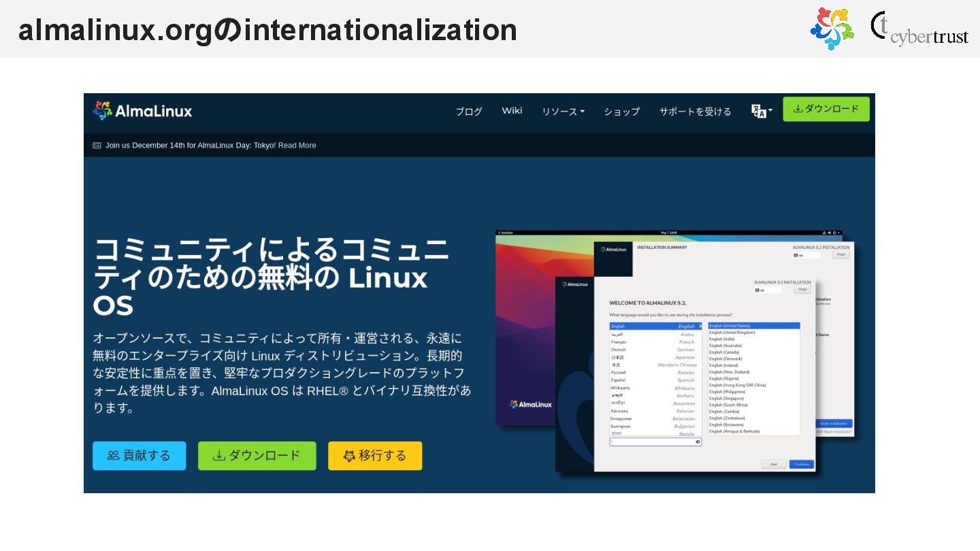
Task: Select Español in the installer language list
Action: (x=655, y=380)
